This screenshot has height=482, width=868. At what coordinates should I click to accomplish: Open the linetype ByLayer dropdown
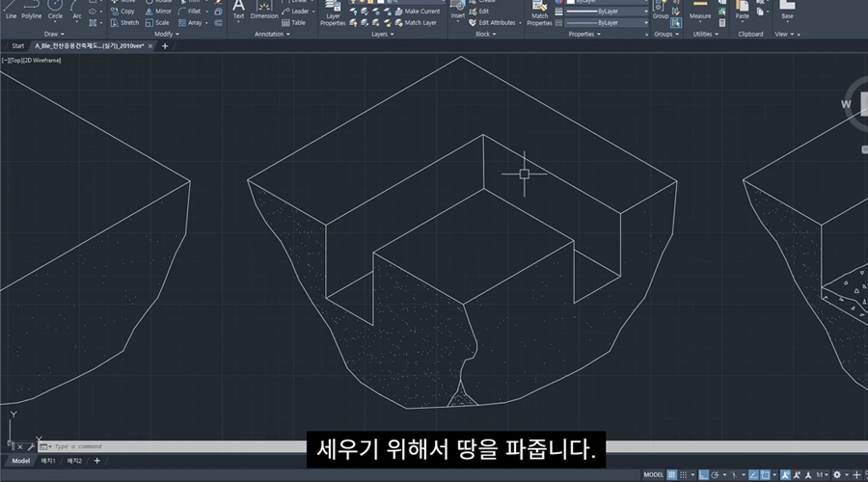point(607,23)
